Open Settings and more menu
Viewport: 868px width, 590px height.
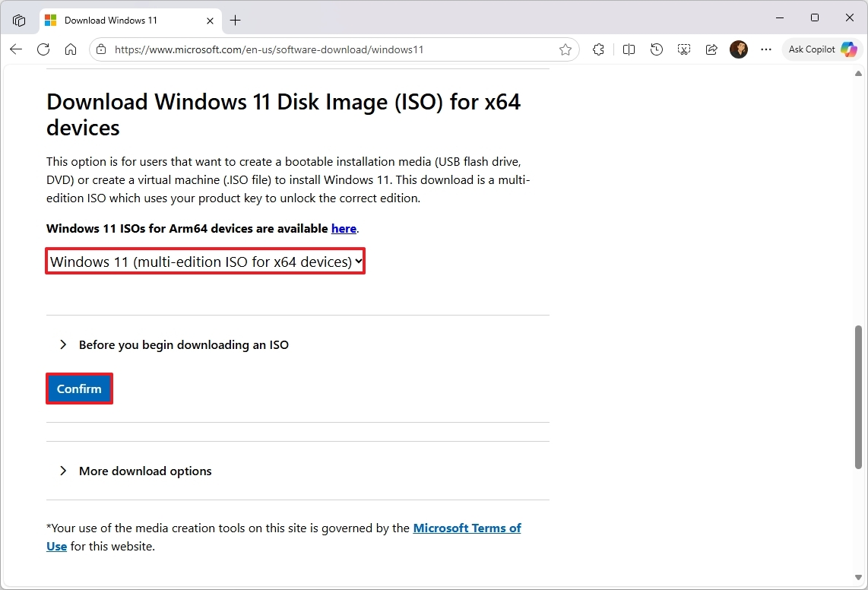766,49
